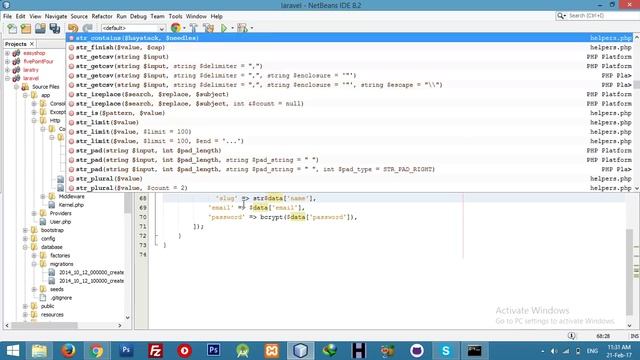Click the search field in top right

tap(598, 16)
